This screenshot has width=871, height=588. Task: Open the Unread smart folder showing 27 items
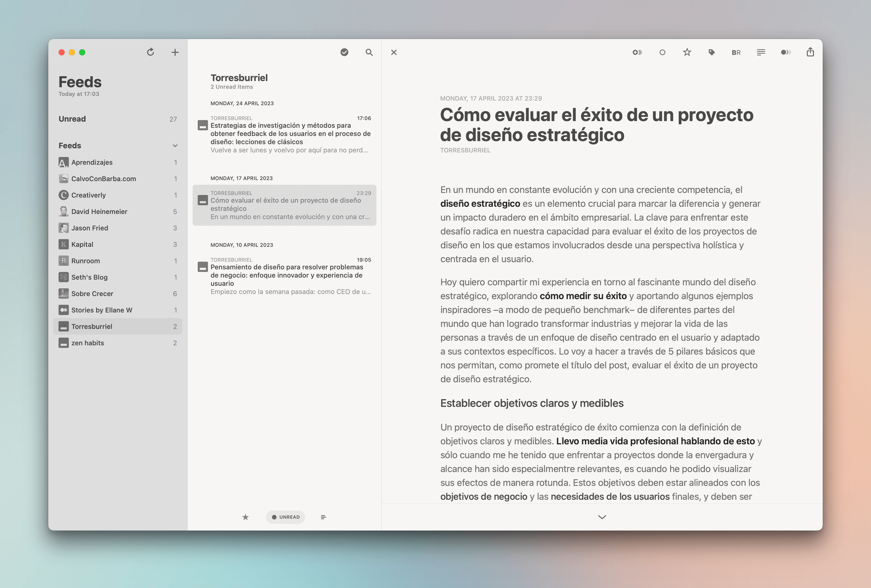pyautogui.click(x=72, y=119)
